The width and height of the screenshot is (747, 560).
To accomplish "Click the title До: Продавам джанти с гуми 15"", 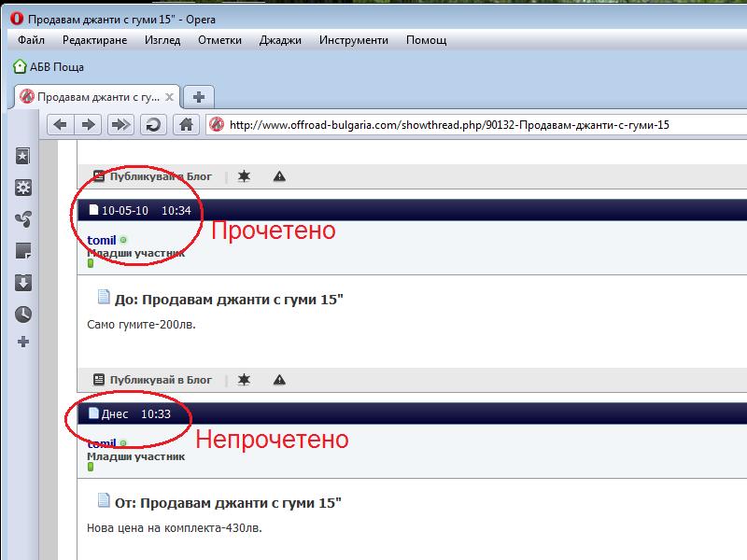I will [x=229, y=300].
